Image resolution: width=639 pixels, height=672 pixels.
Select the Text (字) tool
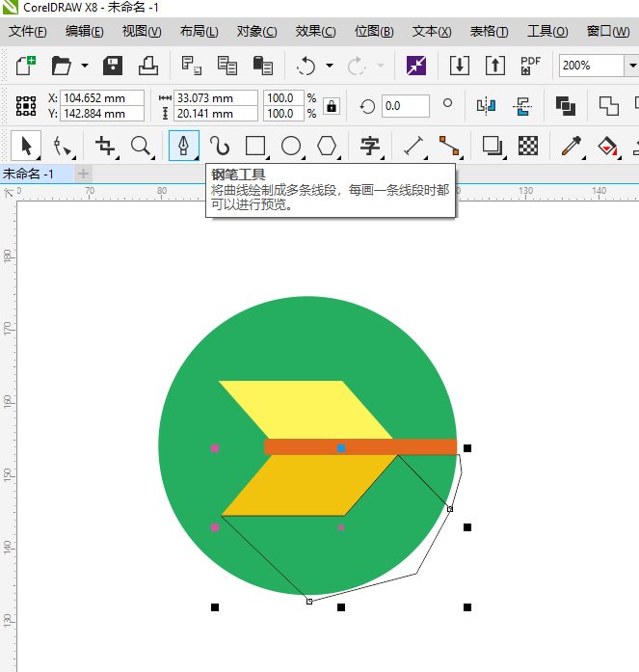coord(369,147)
